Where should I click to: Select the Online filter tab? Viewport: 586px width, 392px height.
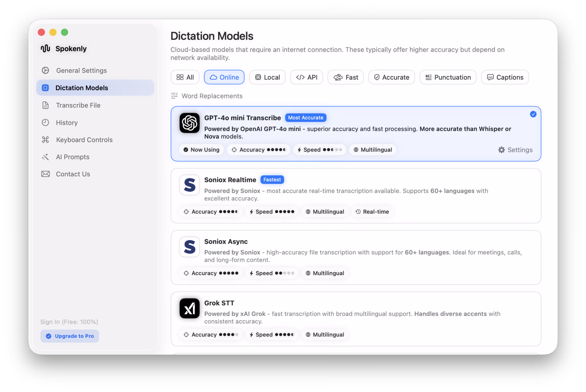pyautogui.click(x=224, y=77)
